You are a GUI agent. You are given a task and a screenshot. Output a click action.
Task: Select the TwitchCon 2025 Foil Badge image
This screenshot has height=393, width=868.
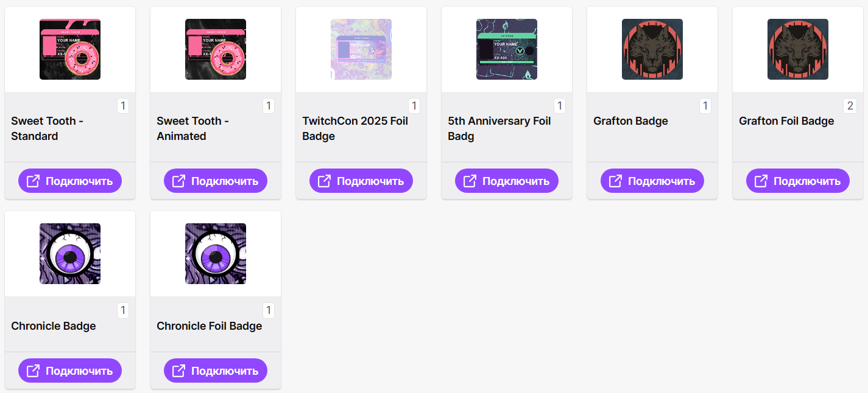361,49
